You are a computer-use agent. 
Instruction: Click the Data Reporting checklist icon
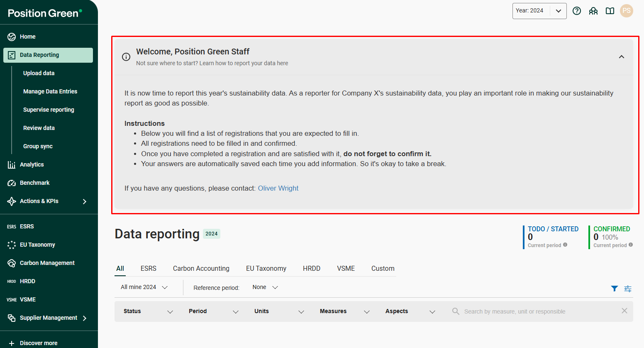pos(12,55)
